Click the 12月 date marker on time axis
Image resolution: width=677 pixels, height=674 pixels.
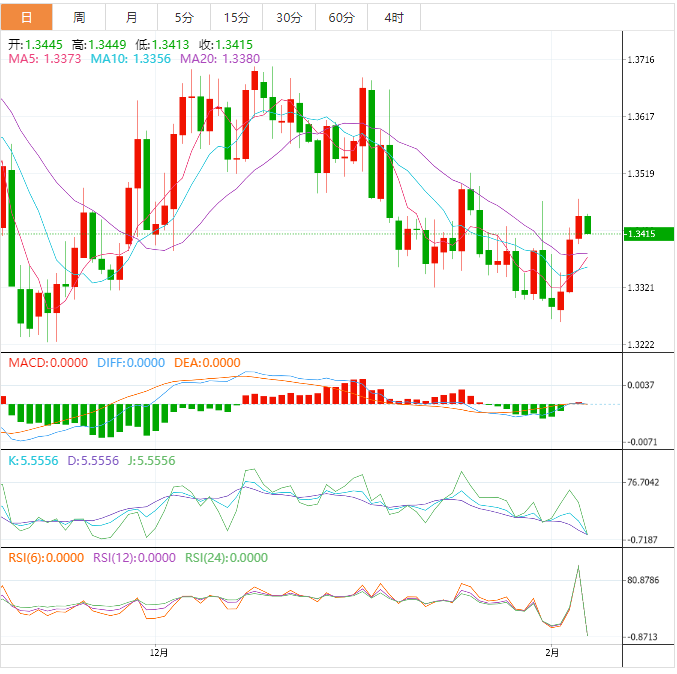click(x=158, y=652)
